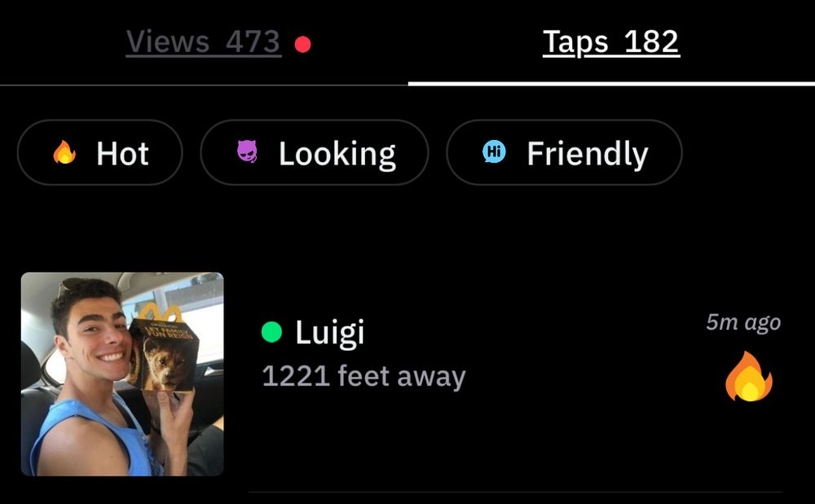815x504 pixels.
Task: Toggle the Looking filter chip
Action: (315, 152)
